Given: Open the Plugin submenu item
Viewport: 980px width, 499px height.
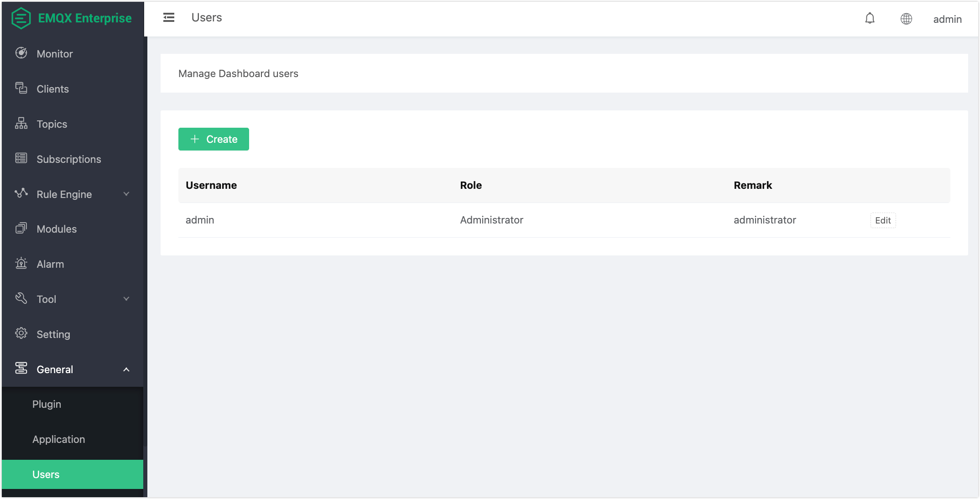Looking at the screenshot, I should point(47,404).
